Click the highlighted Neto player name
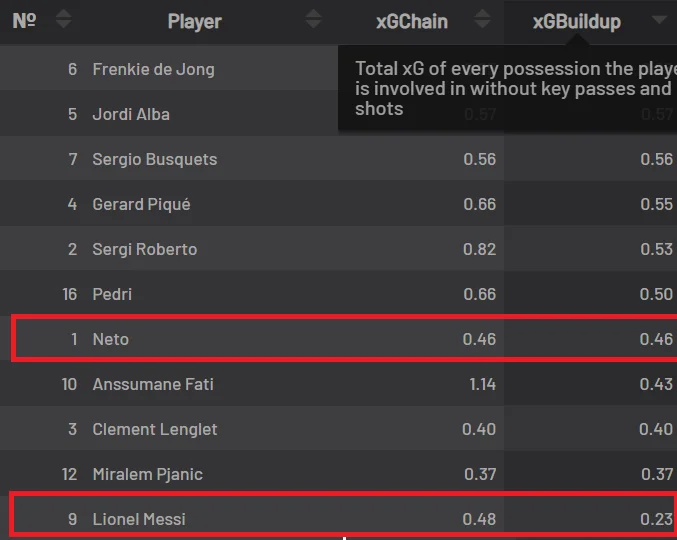This screenshot has height=540, width=677. pos(110,339)
